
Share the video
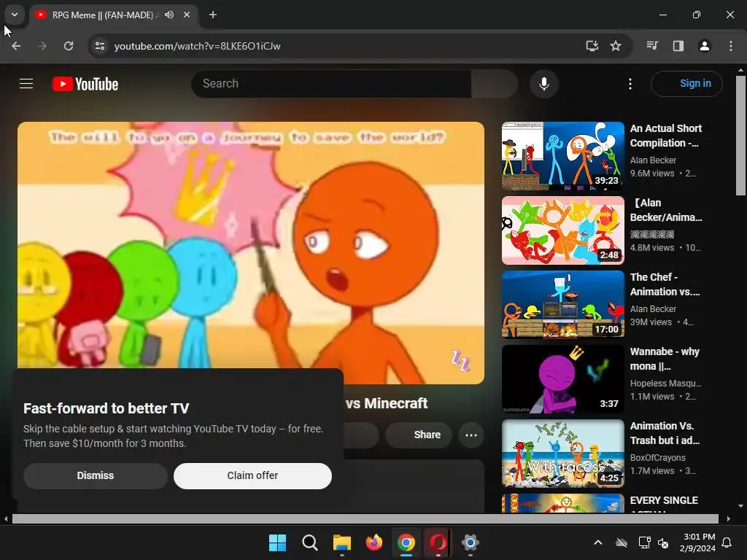418,435
